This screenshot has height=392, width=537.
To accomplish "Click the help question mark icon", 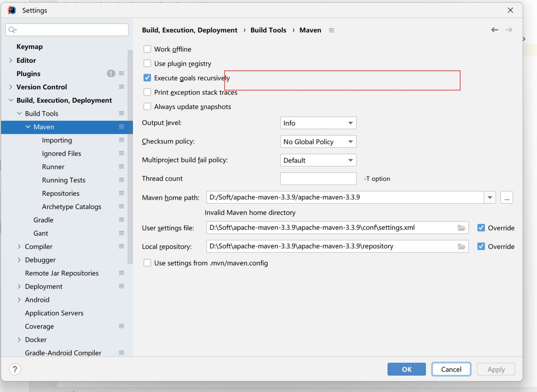I will click(15, 369).
